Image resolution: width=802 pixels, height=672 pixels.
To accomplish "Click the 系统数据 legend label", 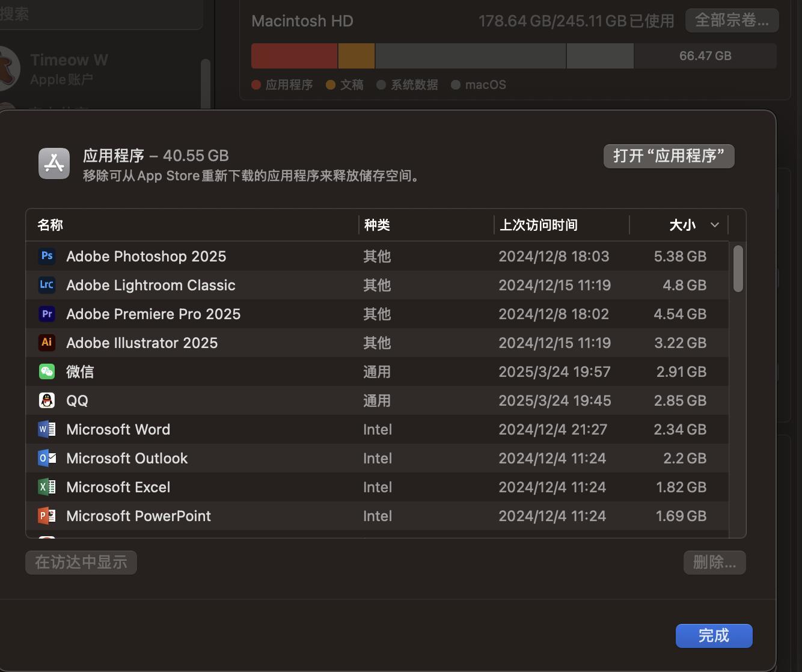I will tap(414, 85).
